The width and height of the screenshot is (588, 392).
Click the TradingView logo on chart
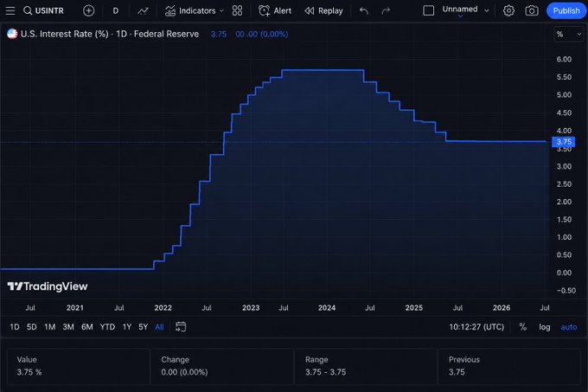48,286
